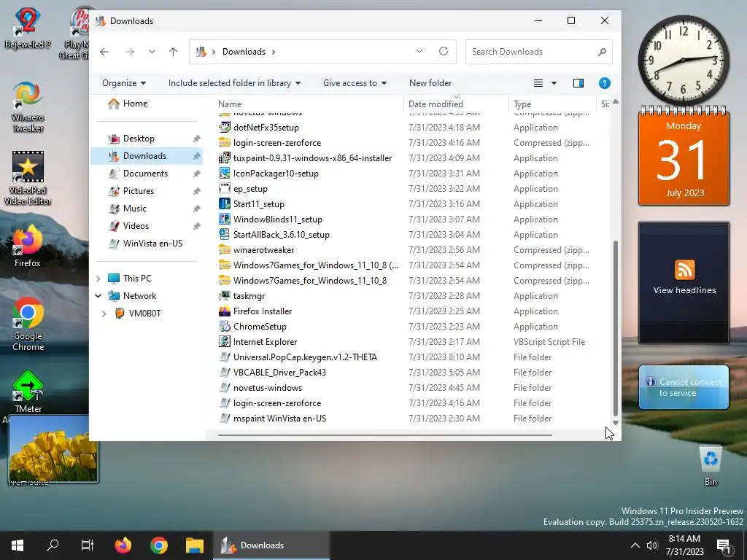Open the Organize menu
Viewport: 747px width, 560px height.
(124, 83)
